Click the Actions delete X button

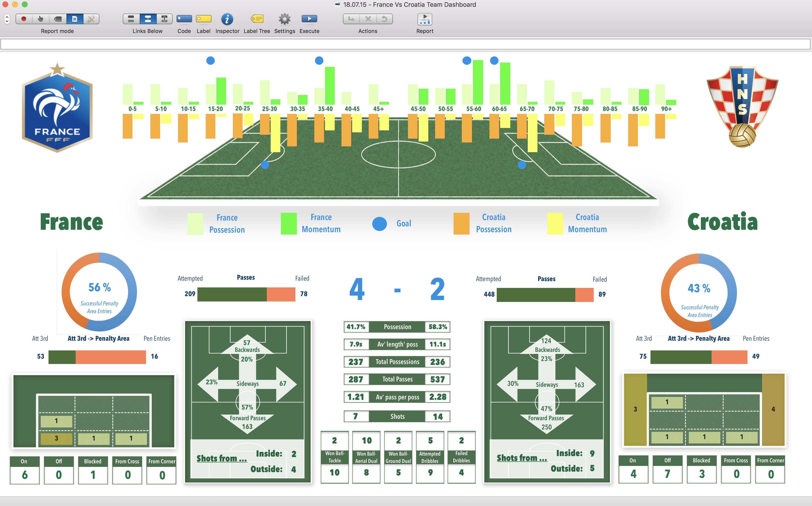click(x=368, y=19)
